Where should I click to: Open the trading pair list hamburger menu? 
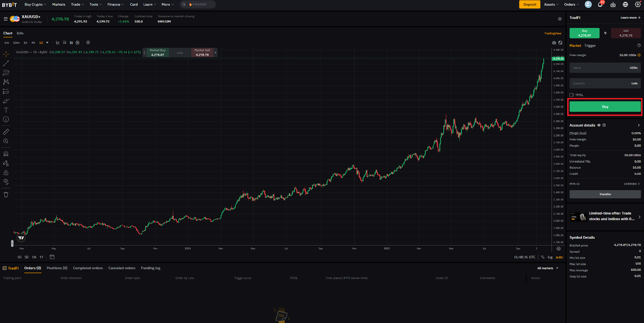coord(6,19)
